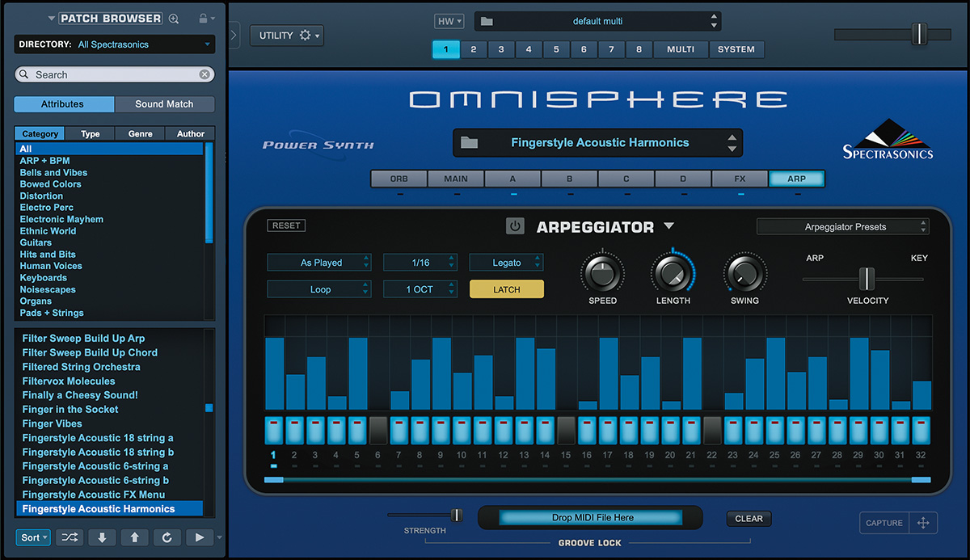Click the lock icon in Patch Browser header
This screenshot has height=560, width=970.
tap(203, 18)
